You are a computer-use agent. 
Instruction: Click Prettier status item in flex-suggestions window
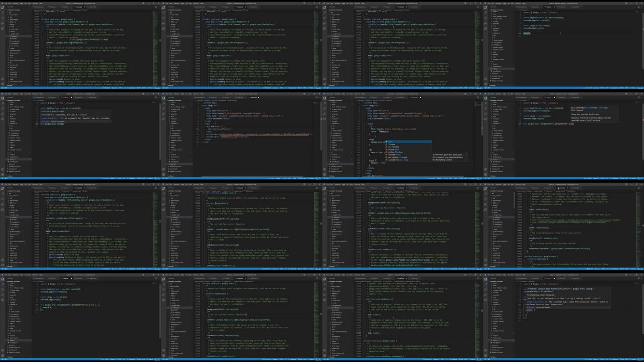(x=472, y=178)
